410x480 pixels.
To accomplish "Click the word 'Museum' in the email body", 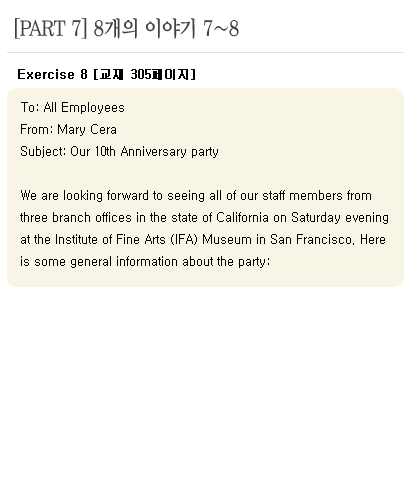I will tap(227, 240).
